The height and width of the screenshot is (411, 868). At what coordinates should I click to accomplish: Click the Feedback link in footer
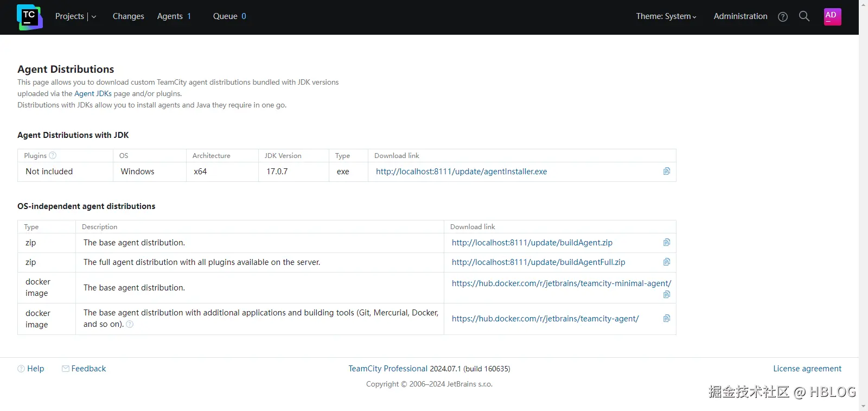click(88, 369)
